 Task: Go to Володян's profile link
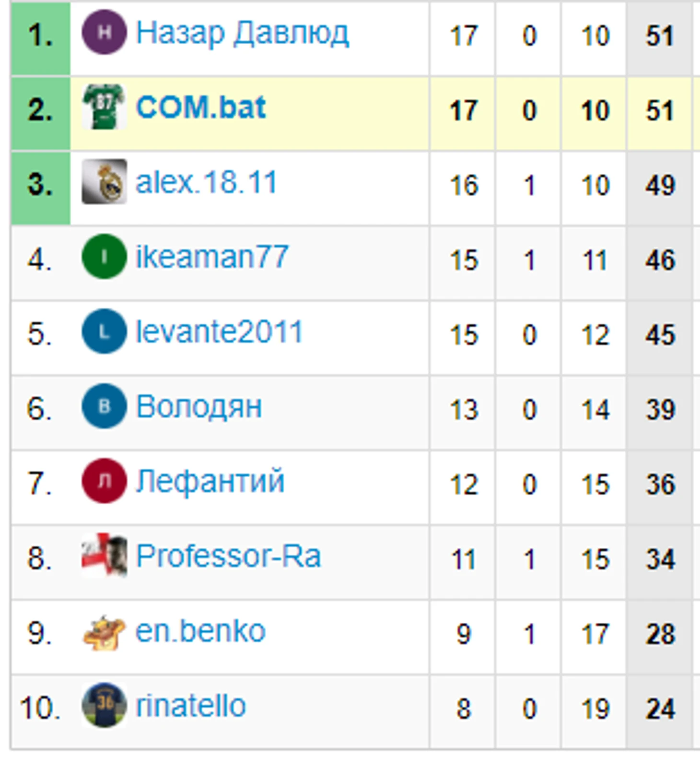point(199,407)
